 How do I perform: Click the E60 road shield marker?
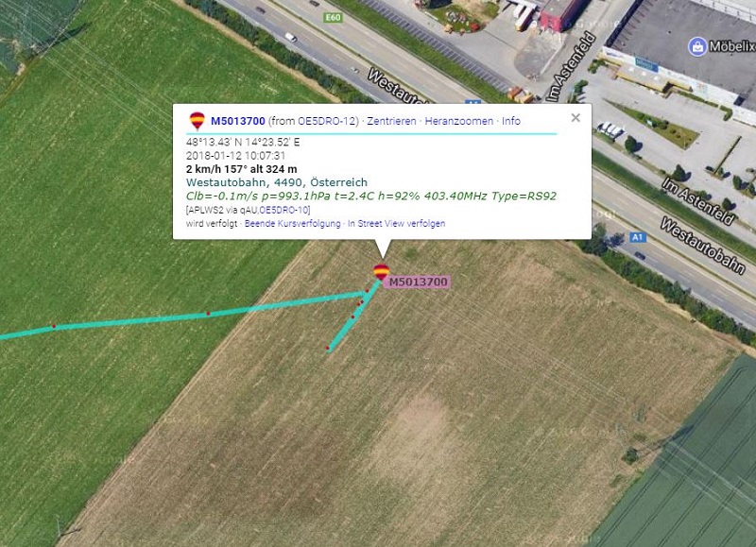[x=333, y=18]
